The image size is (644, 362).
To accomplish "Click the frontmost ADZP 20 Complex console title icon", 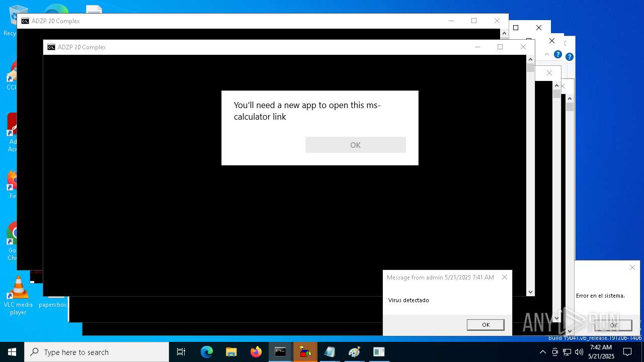I will point(51,47).
